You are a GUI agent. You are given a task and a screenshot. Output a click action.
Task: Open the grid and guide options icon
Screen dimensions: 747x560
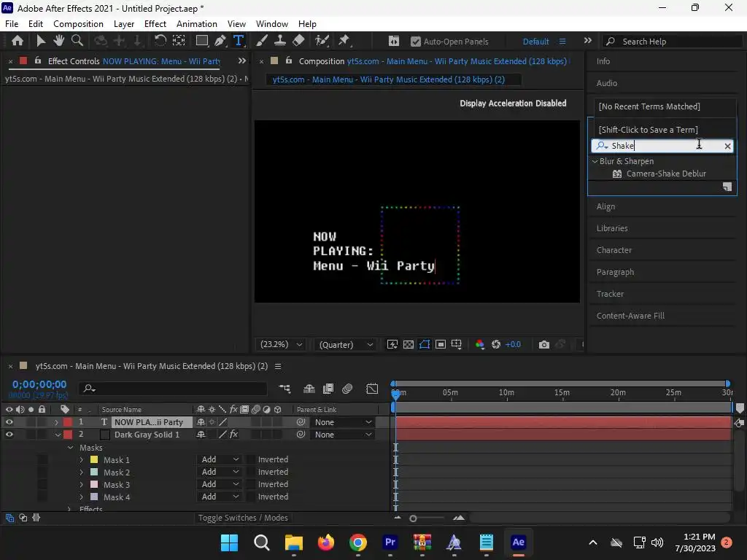tap(457, 344)
